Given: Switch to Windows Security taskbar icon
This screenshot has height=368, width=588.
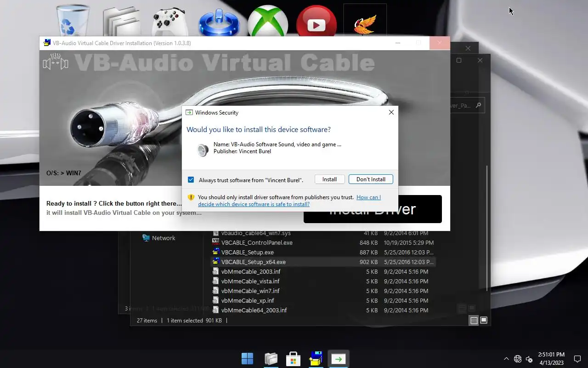Looking at the screenshot, I should coord(339,359).
